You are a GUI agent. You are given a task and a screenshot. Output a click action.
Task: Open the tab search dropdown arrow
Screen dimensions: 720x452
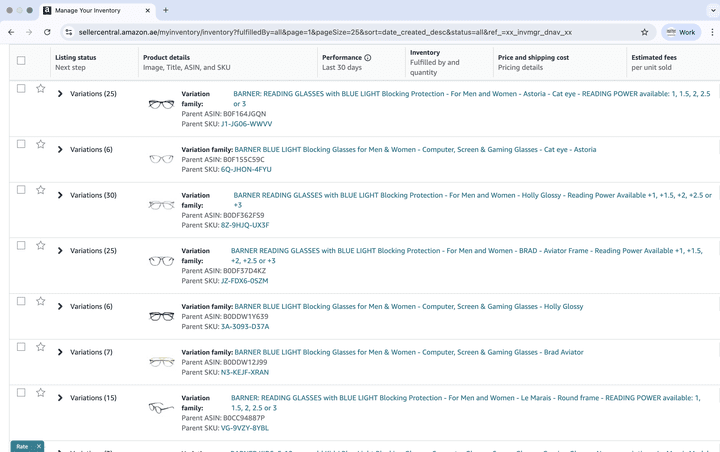pos(713,10)
